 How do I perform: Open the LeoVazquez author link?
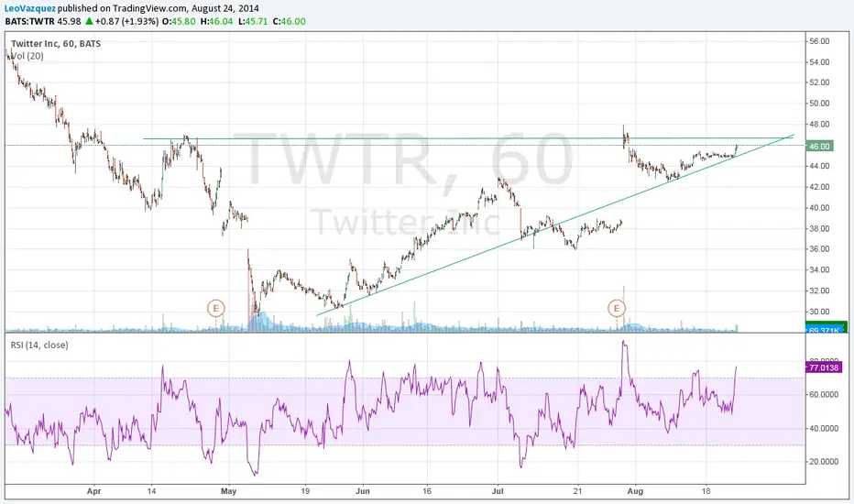30,9
